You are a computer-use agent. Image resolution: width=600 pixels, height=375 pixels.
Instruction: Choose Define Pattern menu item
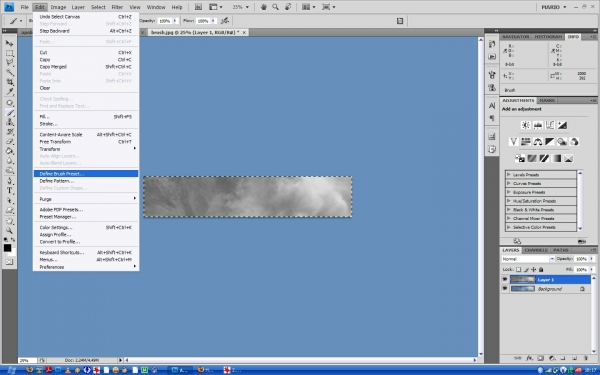tap(86, 181)
